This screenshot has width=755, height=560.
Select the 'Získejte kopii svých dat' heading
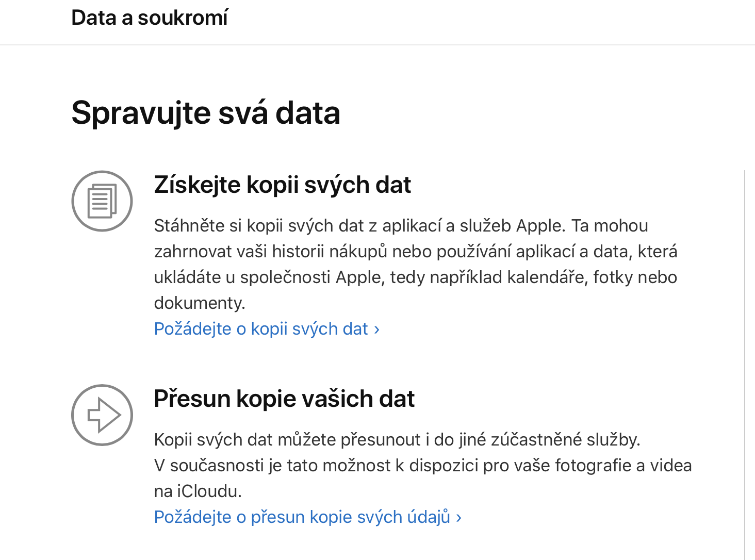coord(282,185)
